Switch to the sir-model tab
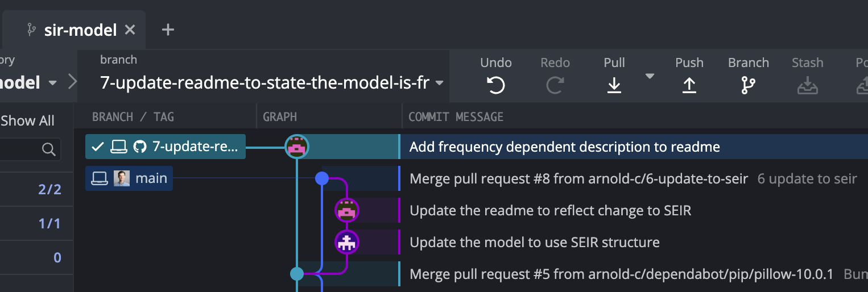 (x=80, y=30)
